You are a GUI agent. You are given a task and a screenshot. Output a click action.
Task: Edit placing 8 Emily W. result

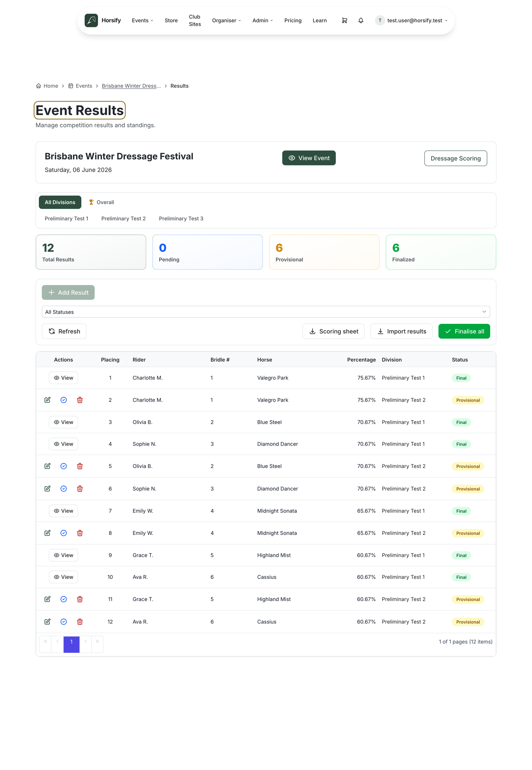pyautogui.click(x=47, y=533)
